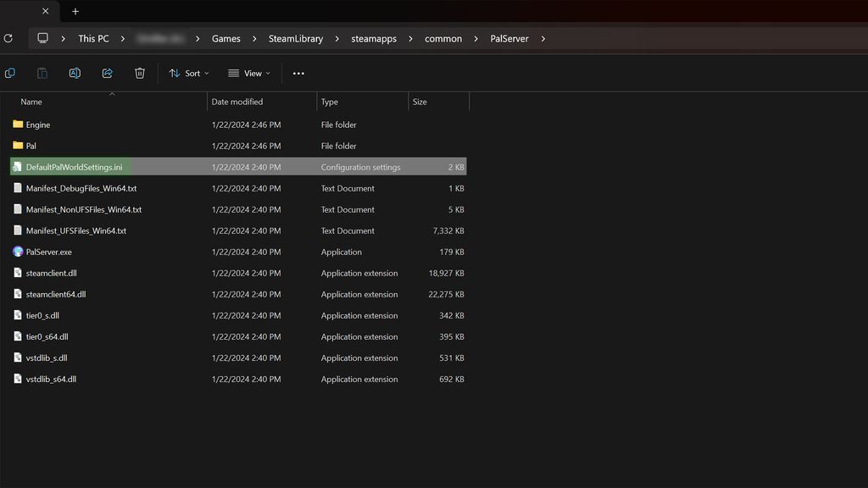Click the new tab plus button
868x488 pixels.
[x=75, y=11]
